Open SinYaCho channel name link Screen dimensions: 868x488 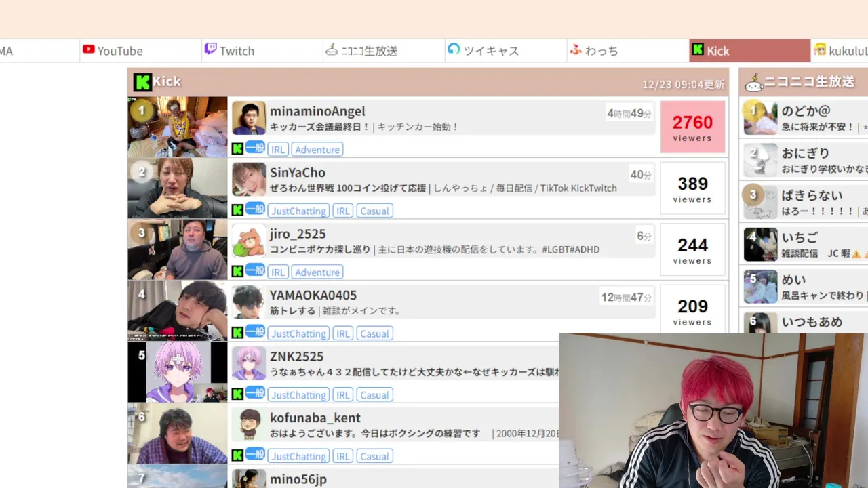(x=298, y=173)
